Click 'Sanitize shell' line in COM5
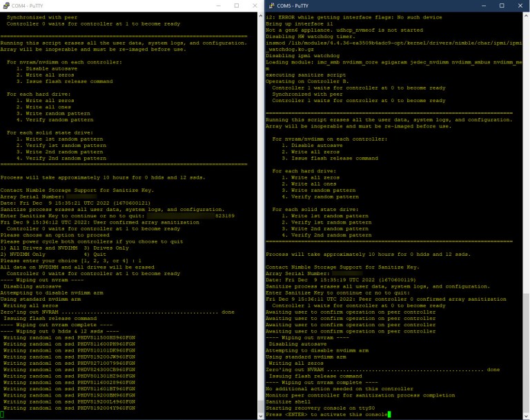This screenshot has width=530, height=420. click(x=288, y=402)
